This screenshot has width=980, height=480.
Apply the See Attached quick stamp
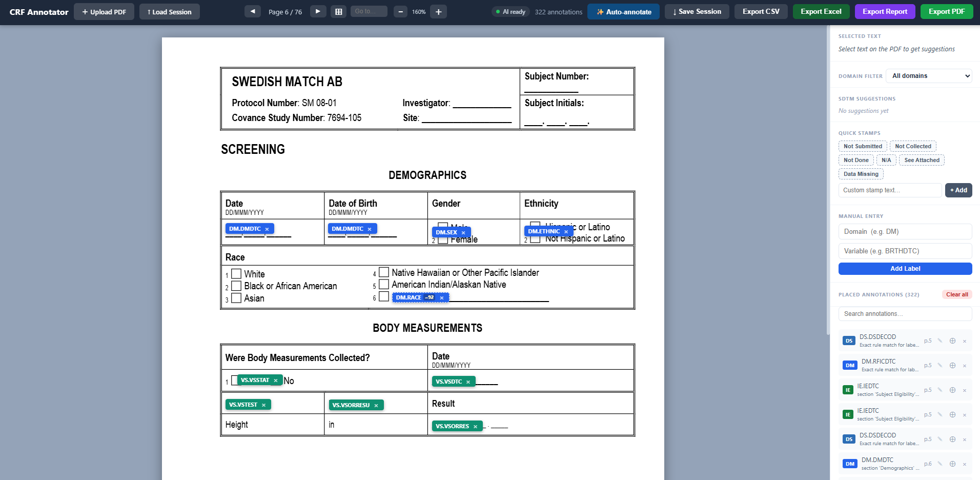(x=922, y=160)
